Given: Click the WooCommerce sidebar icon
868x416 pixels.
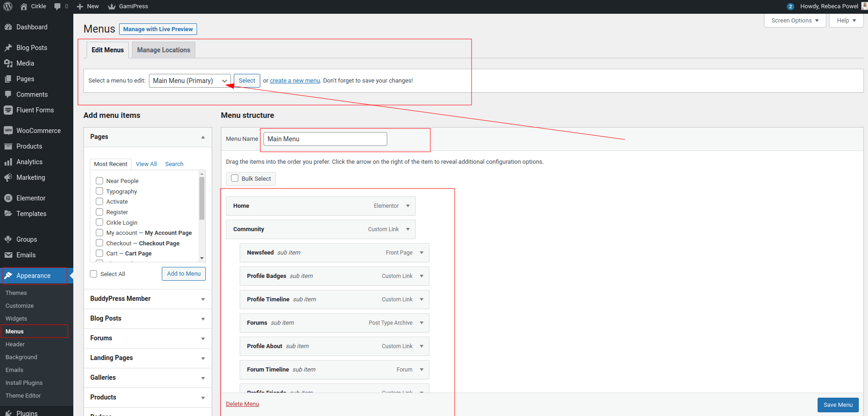Looking at the screenshot, I should coord(8,131).
